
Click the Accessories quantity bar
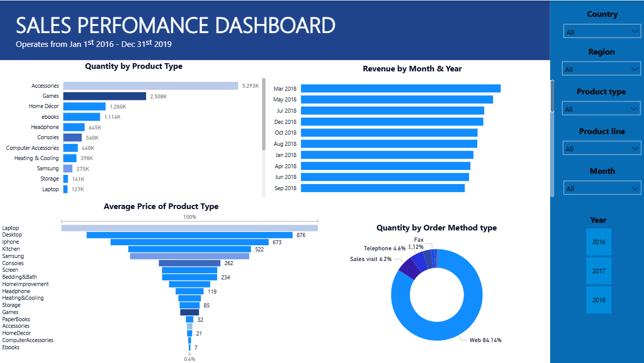click(150, 86)
